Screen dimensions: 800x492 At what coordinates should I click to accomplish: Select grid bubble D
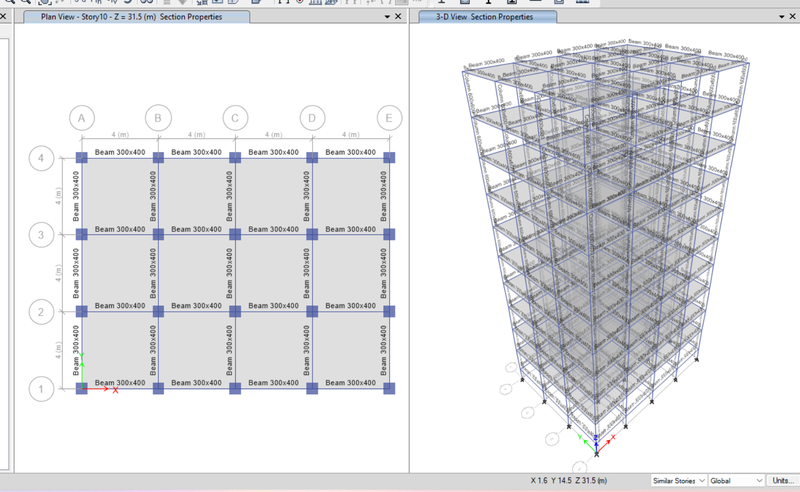(312, 118)
